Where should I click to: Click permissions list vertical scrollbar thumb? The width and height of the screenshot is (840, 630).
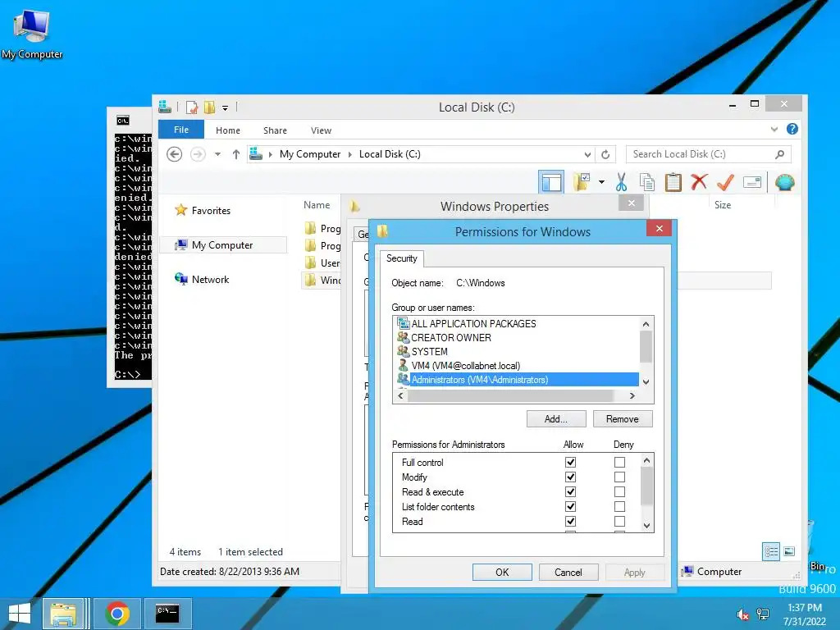pos(646,486)
